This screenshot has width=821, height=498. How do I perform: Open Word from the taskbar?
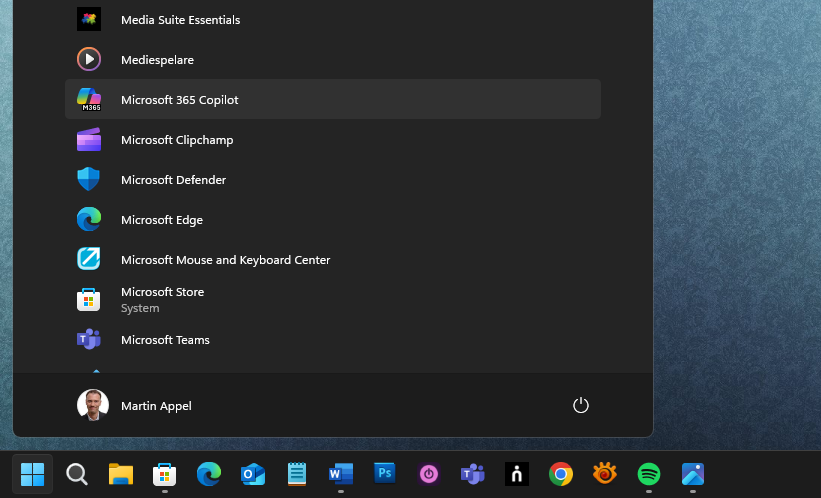(341, 474)
